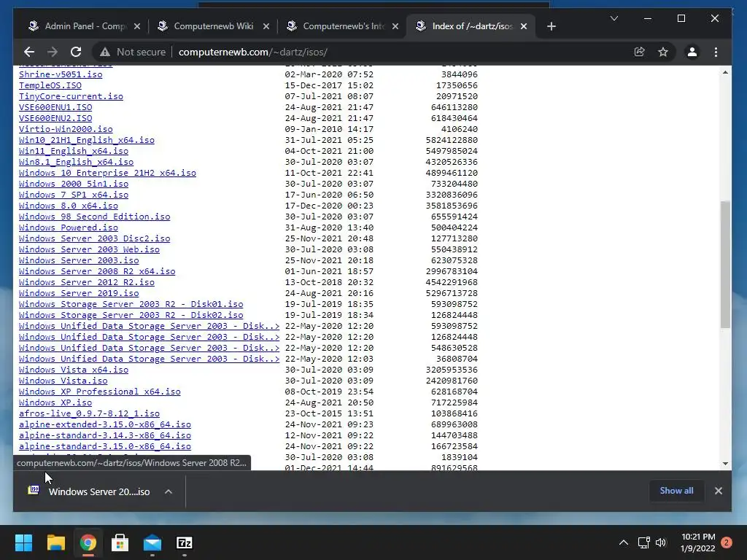Viewport: 747px width, 560px height.
Task: Download Windows XP Professional x64.iso
Action: pyautogui.click(x=99, y=392)
